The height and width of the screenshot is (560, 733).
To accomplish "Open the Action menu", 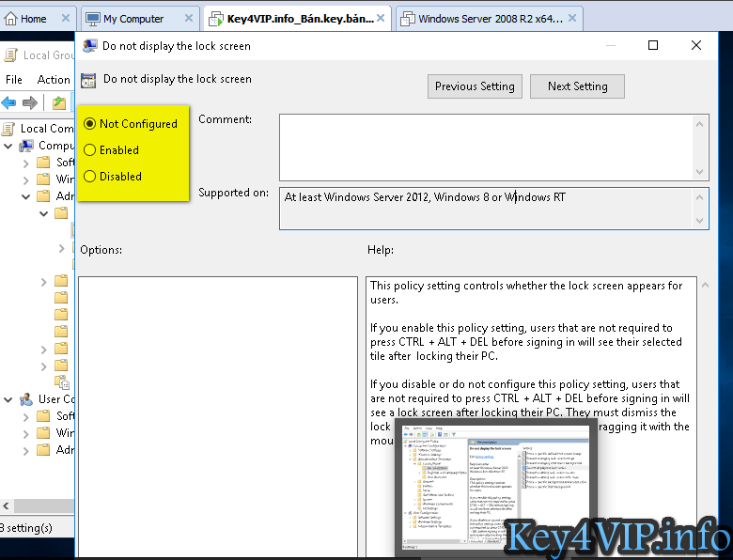I will pyautogui.click(x=54, y=80).
